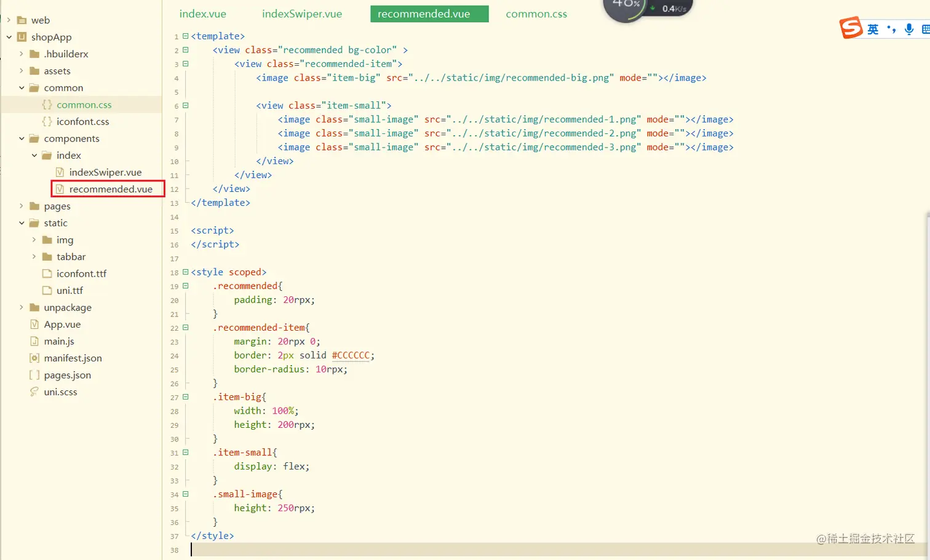
Task: Expand the assets folder arrow
Action: point(22,71)
